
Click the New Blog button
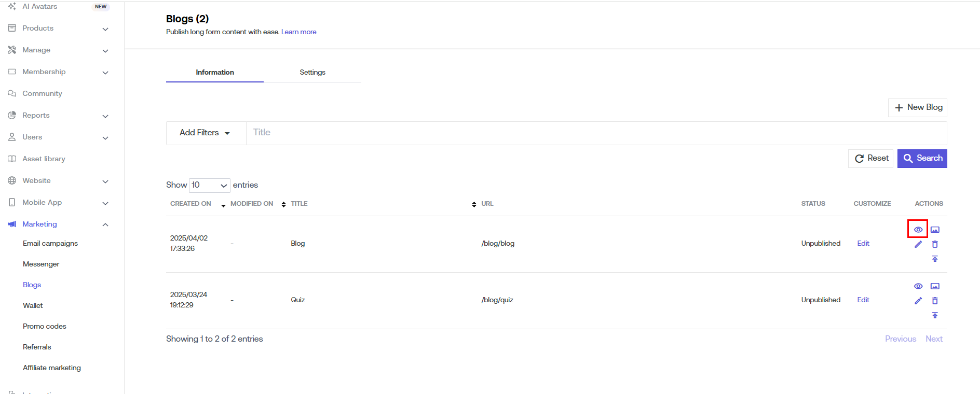(x=918, y=107)
